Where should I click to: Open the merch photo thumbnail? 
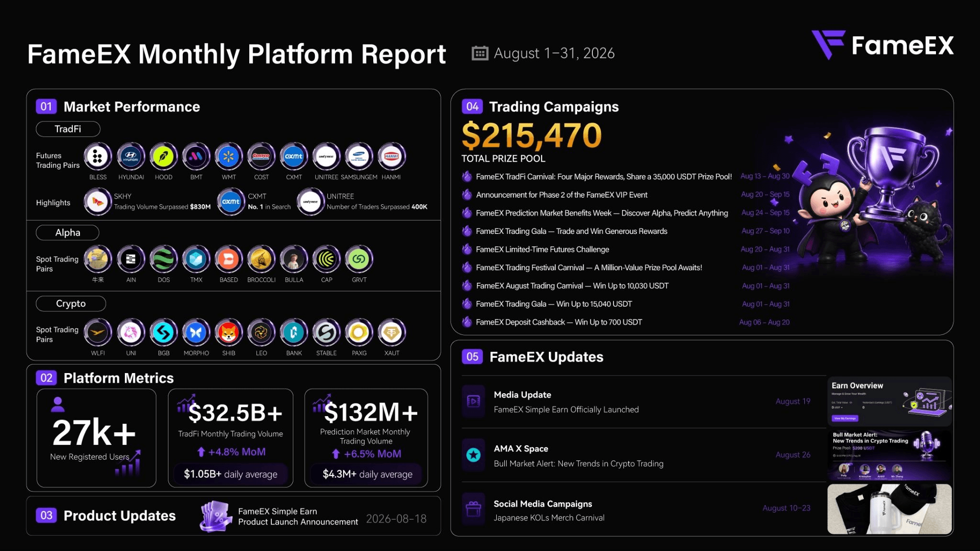[890, 509]
